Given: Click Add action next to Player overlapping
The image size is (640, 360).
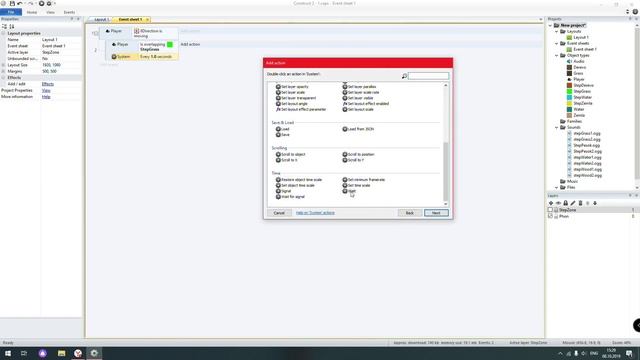Looking at the screenshot, I should 190,44.
